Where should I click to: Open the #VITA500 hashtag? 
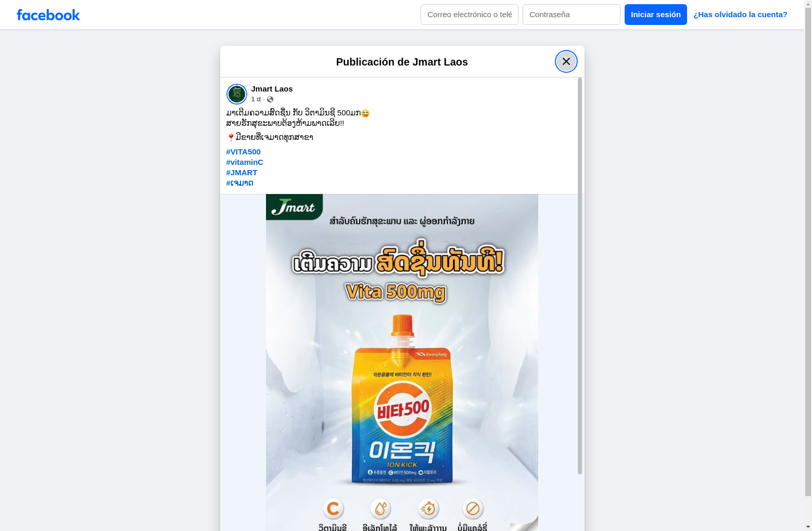coord(243,152)
